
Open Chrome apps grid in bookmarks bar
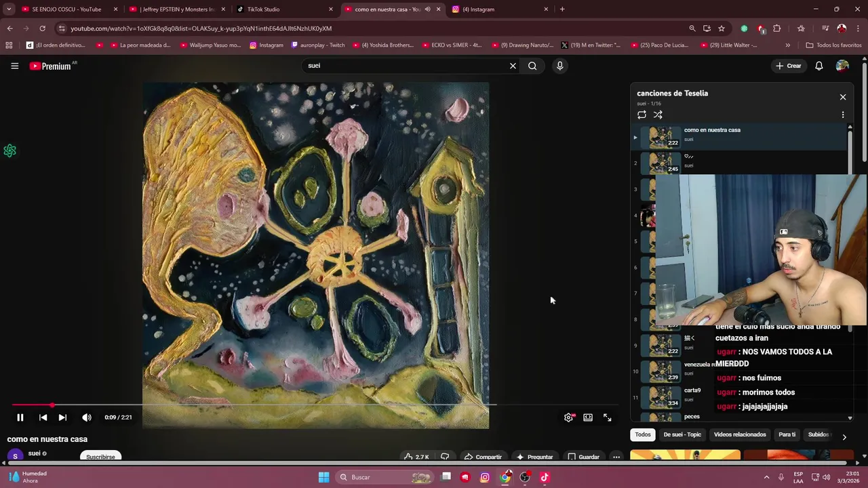tap(9, 45)
